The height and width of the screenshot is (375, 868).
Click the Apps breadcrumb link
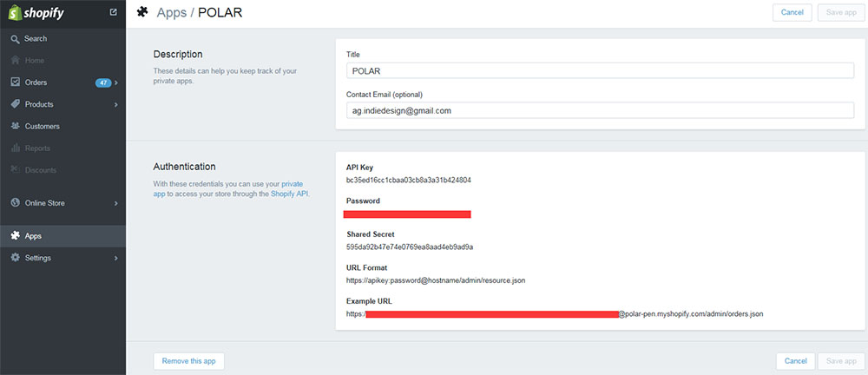pyautogui.click(x=172, y=12)
